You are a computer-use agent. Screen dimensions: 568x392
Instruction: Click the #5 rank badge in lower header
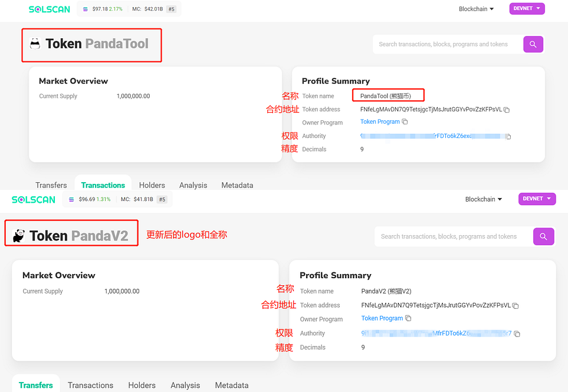pos(162,199)
